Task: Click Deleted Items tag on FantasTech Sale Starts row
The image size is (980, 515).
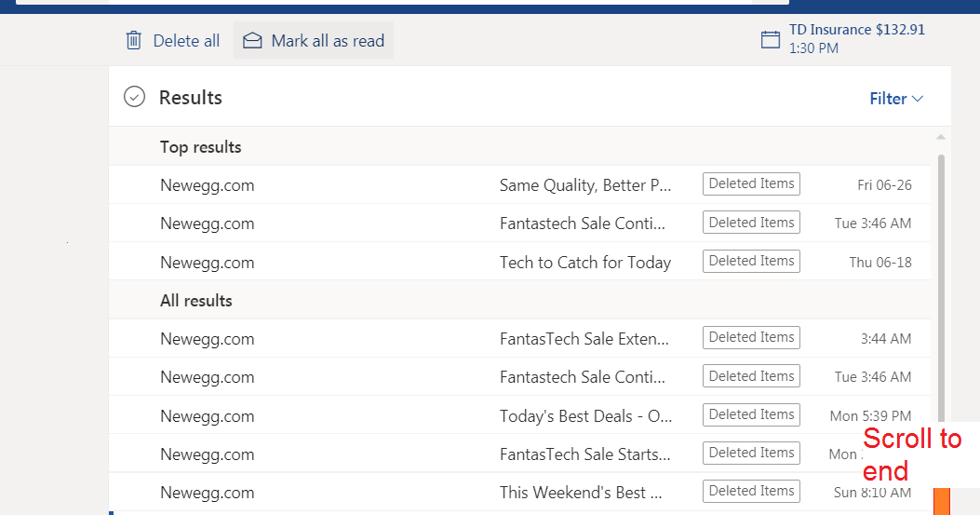Action: pos(751,453)
